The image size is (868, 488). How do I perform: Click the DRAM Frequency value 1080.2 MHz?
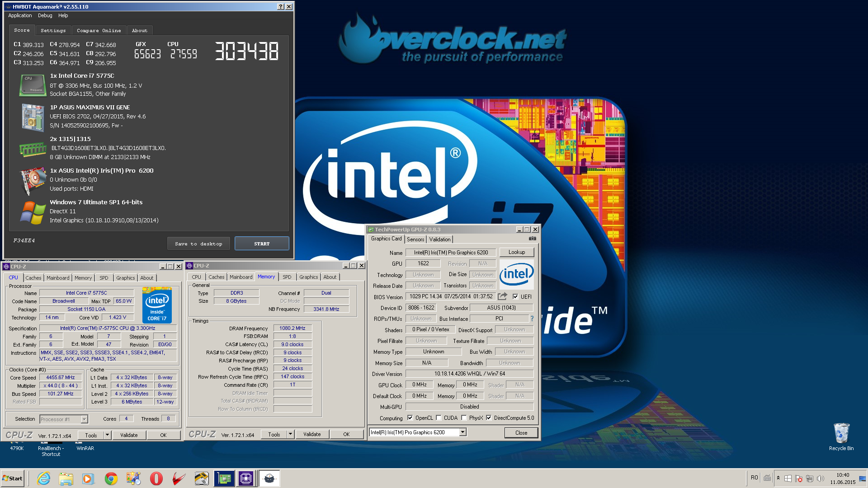tap(292, 328)
